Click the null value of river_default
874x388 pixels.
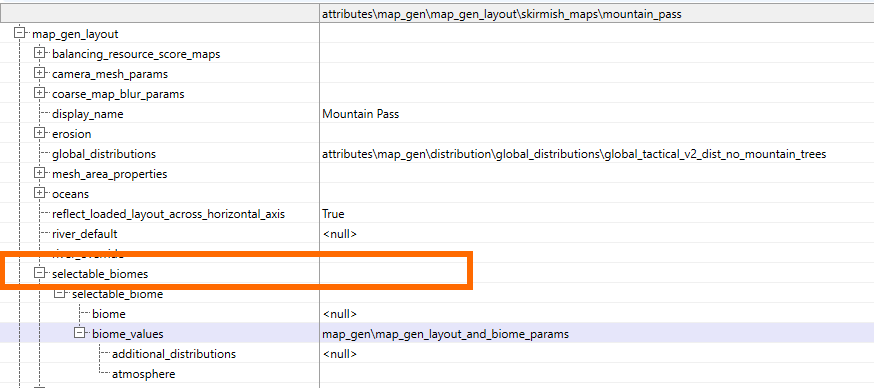[339, 234]
